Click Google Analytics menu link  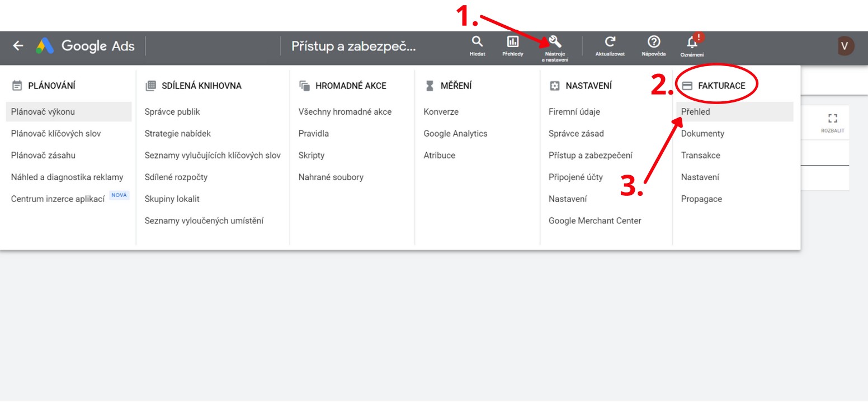(x=455, y=133)
